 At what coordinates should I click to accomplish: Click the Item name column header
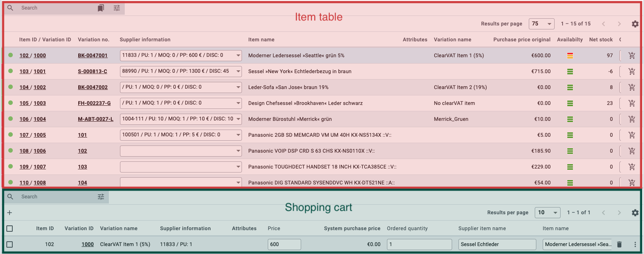[261, 40]
